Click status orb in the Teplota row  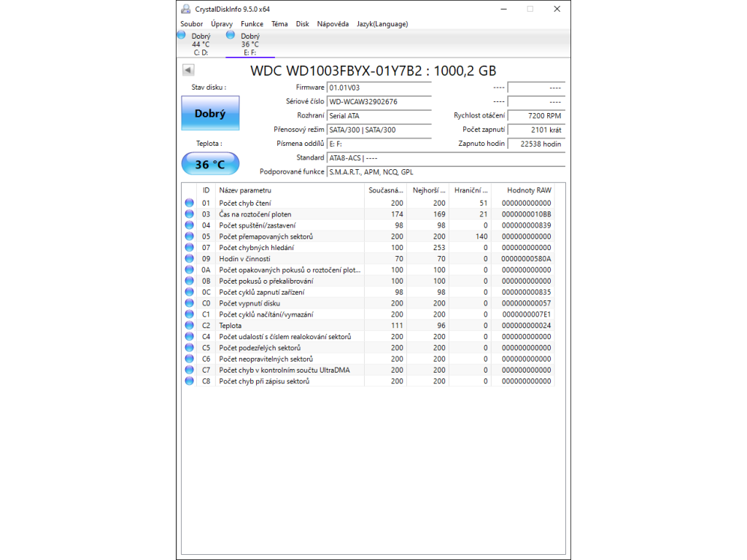(190, 325)
